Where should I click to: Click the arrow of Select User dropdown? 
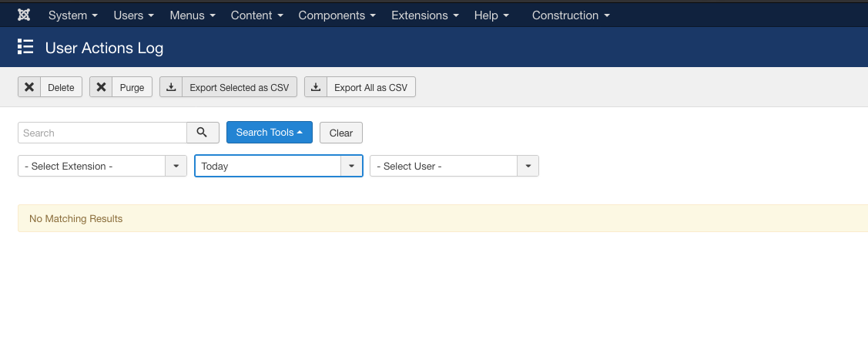pyautogui.click(x=528, y=167)
